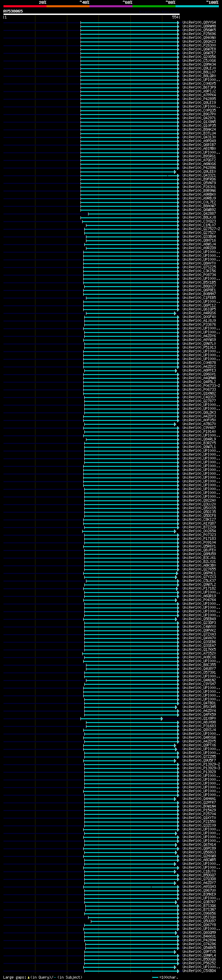
Task: Open hit UniRef100_Q9LEJ0
Action: click(199, 68)
